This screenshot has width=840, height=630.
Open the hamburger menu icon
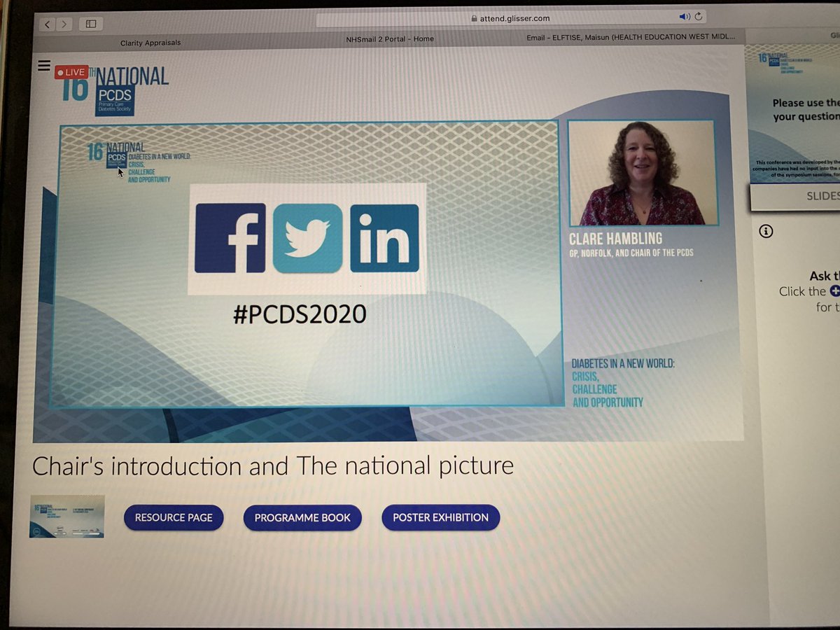click(x=44, y=66)
